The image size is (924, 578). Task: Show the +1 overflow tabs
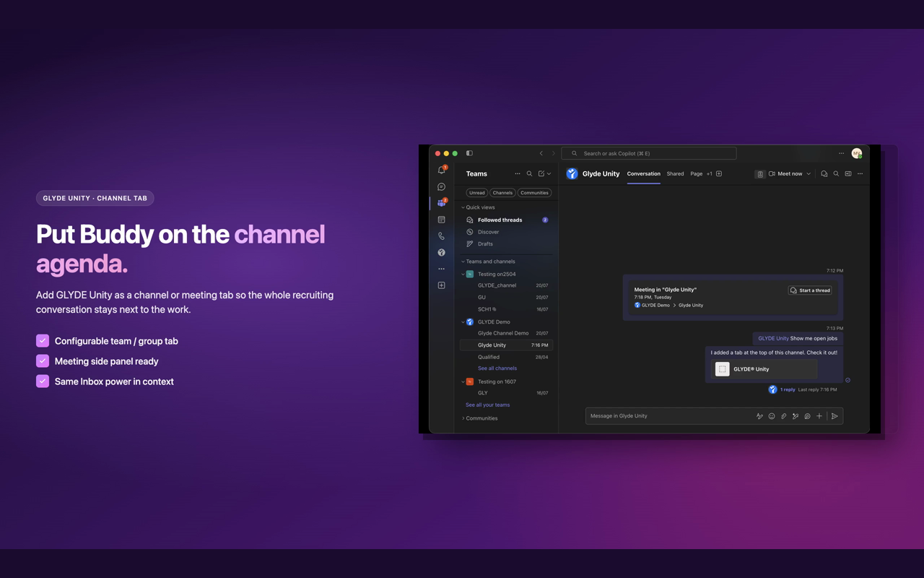pyautogui.click(x=710, y=174)
